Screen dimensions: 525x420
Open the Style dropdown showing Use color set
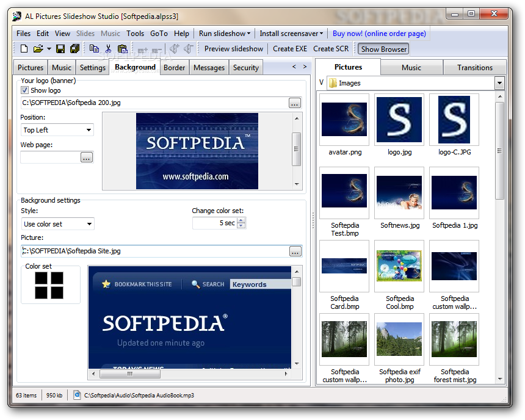[57, 224]
